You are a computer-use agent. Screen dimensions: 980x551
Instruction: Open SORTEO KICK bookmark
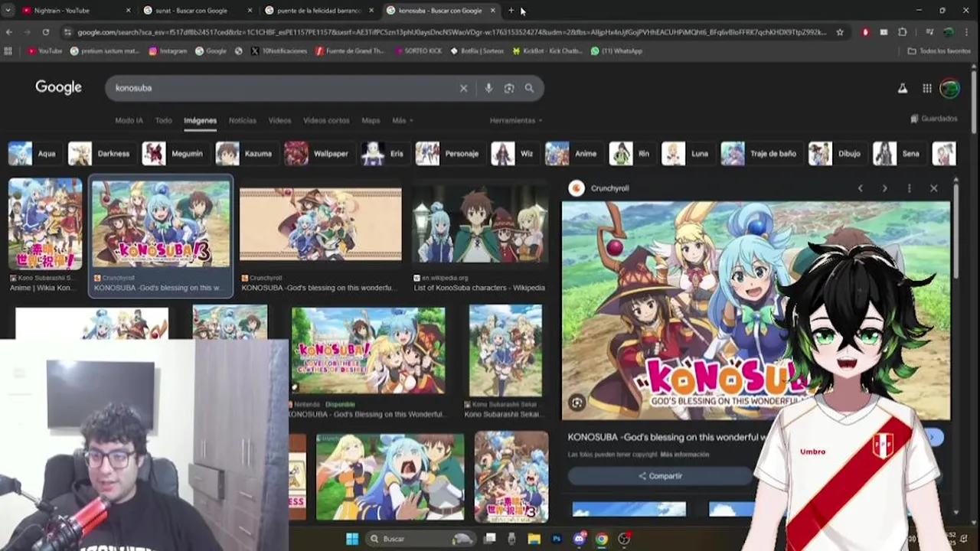point(418,51)
